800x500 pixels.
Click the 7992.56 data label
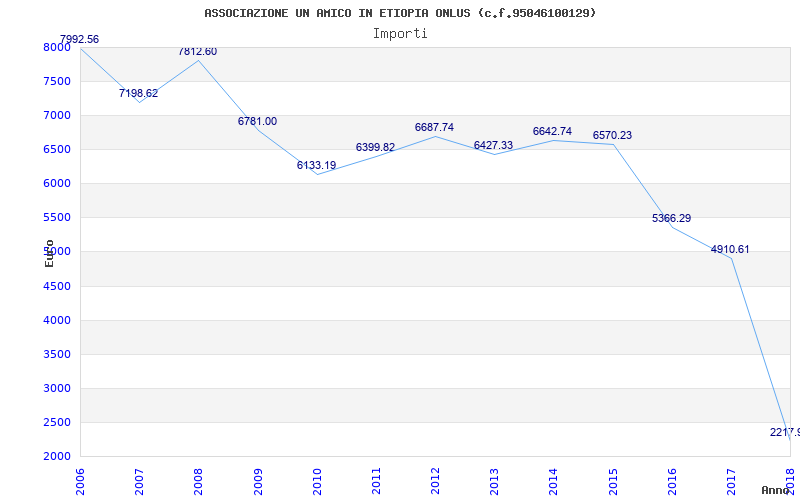tap(79, 39)
